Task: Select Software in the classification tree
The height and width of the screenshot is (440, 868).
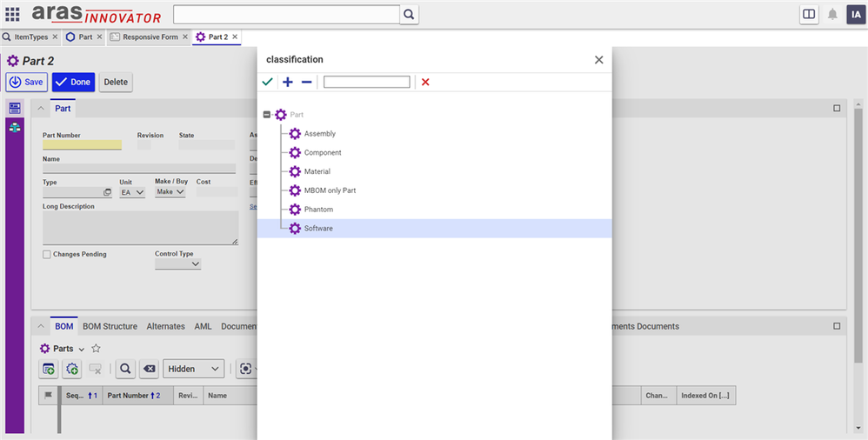Action: point(318,228)
